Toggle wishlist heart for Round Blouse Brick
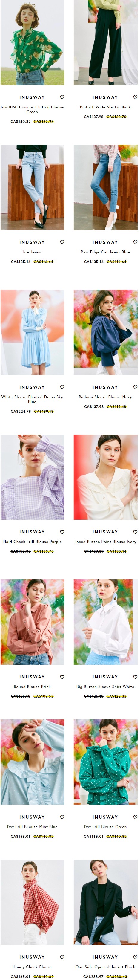This screenshot has width=140, height=980. [x=62, y=677]
